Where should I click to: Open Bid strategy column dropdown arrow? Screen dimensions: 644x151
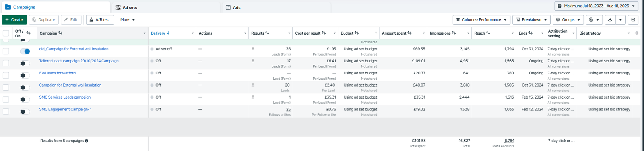(629, 33)
